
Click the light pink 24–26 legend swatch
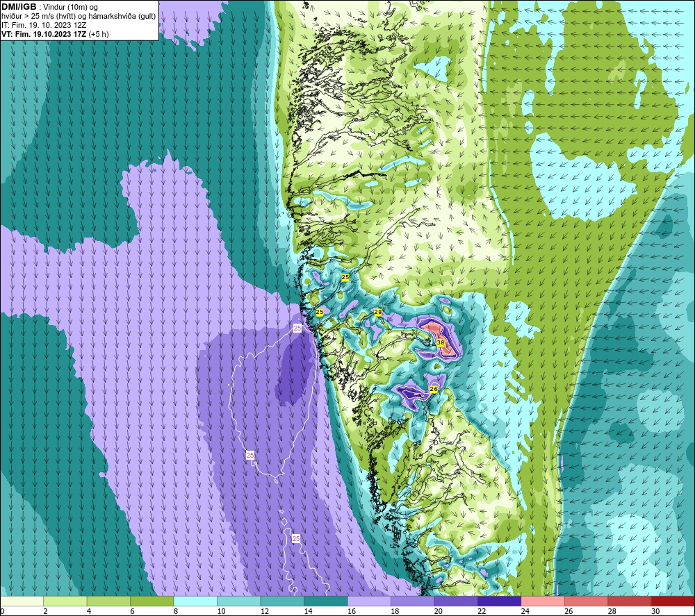coord(543,601)
